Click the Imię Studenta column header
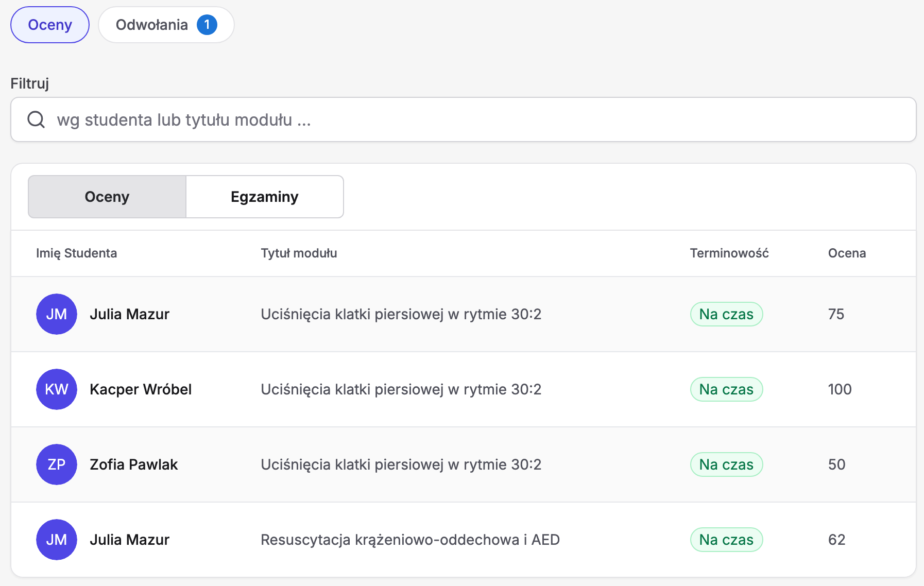This screenshot has height=586, width=924. pyautogui.click(x=76, y=253)
